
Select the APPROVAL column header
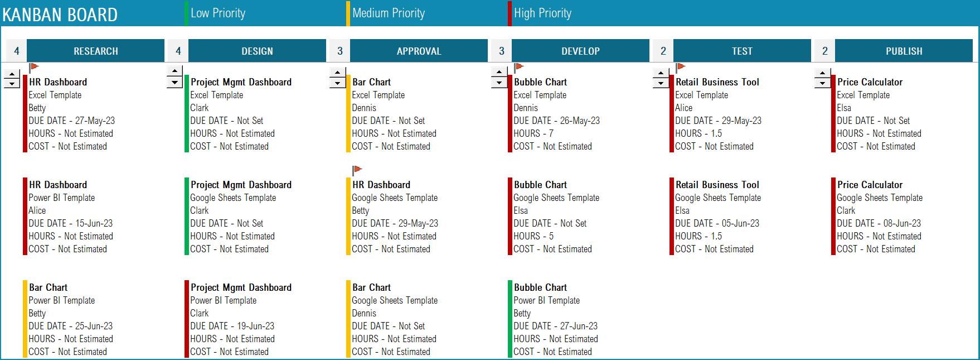pos(419,51)
